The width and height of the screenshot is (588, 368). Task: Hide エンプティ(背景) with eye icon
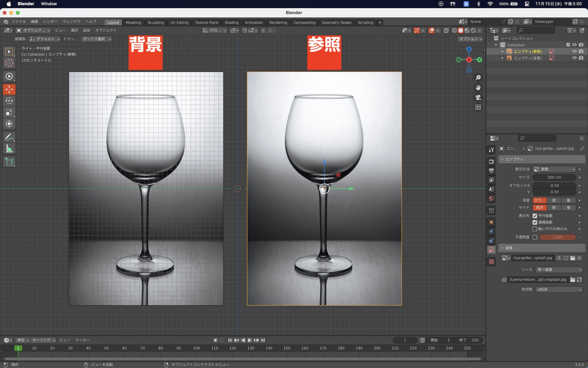[574, 58]
